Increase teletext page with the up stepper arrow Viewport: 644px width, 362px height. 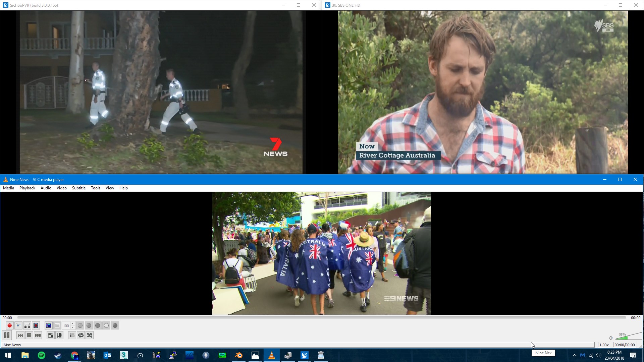coord(72,324)
